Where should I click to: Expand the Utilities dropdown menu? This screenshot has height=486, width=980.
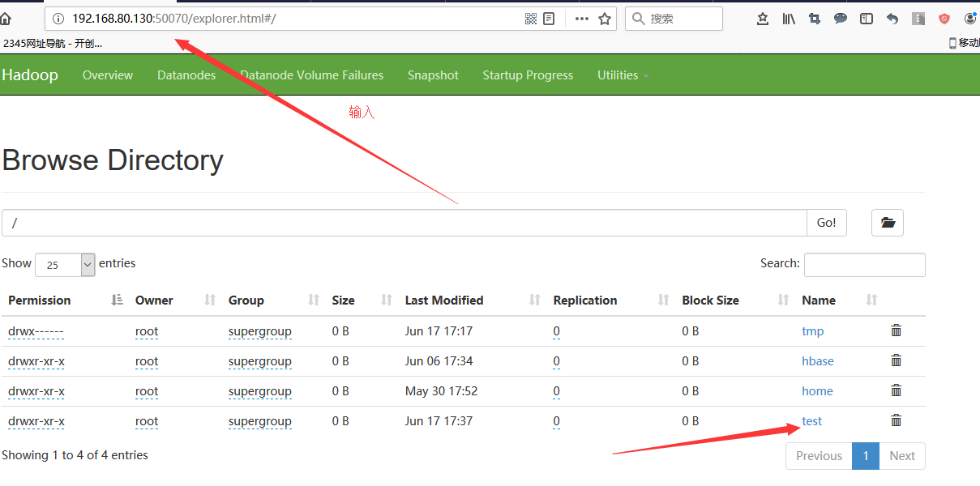[x=623, y=75]
